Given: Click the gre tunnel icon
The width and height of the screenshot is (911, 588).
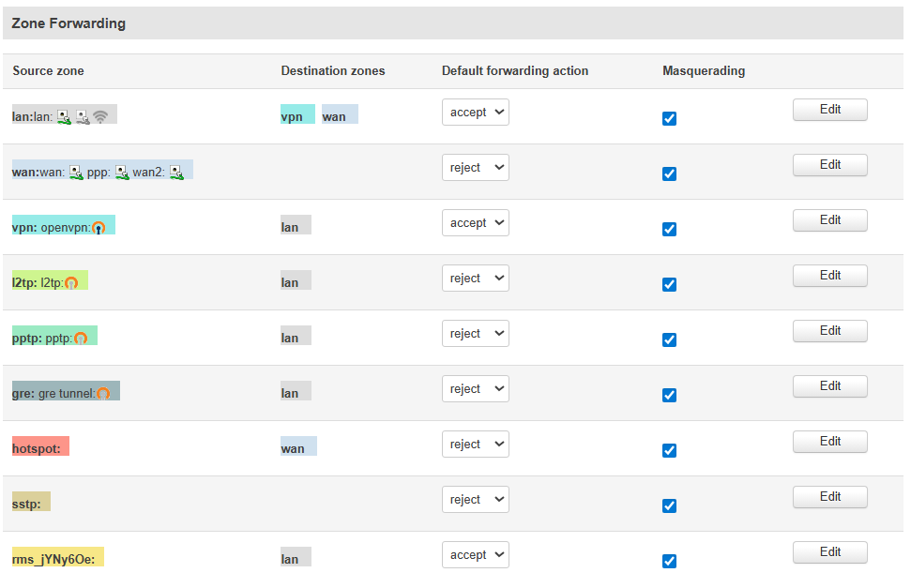Looking at the screenshot, I should coord(103,393).
